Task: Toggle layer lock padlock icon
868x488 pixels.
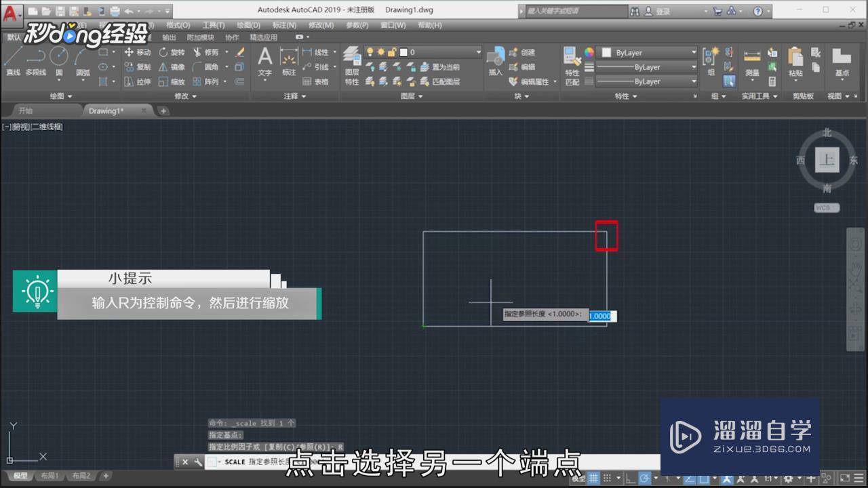Action: click(392, 52)
